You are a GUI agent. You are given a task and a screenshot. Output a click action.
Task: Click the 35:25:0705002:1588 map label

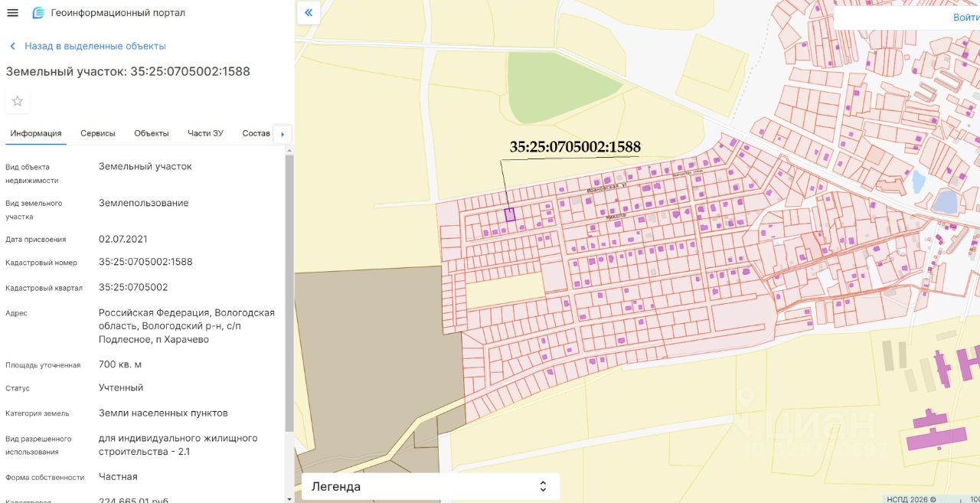point(575,147)
